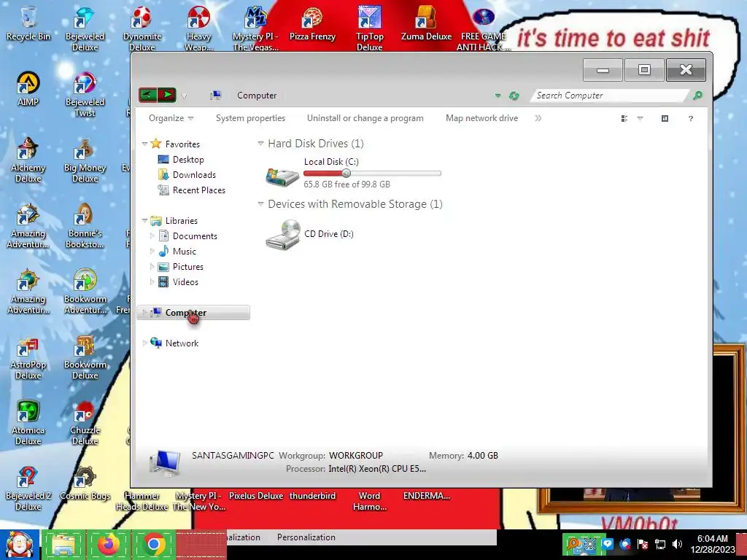Open Downloads in Favorites
This screenshot has width=747, height=560.
pos(194,175)
